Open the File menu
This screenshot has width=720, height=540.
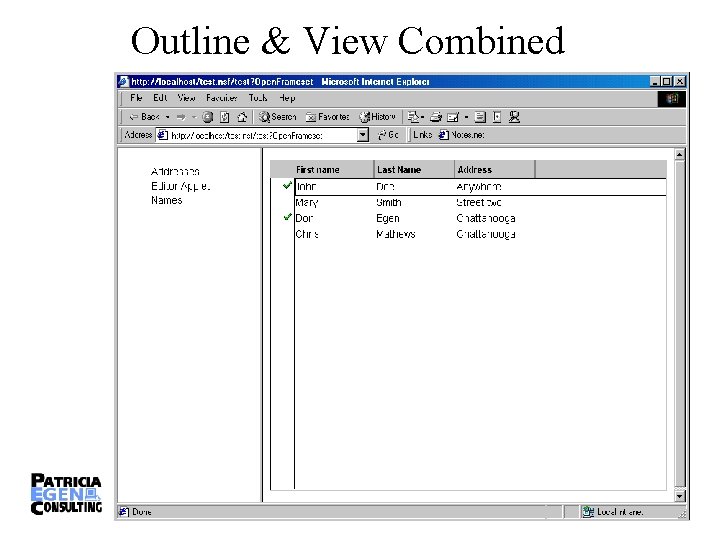(136, 98)
